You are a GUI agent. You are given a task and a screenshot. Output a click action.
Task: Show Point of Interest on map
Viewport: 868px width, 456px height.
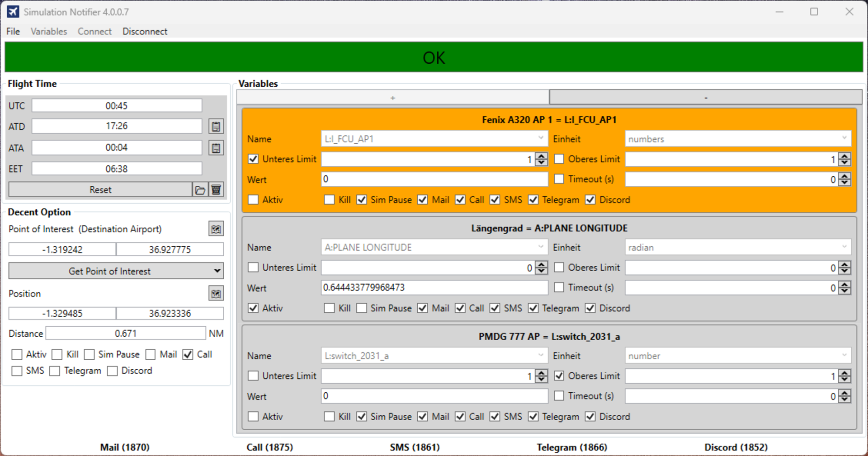click(216, 229)
